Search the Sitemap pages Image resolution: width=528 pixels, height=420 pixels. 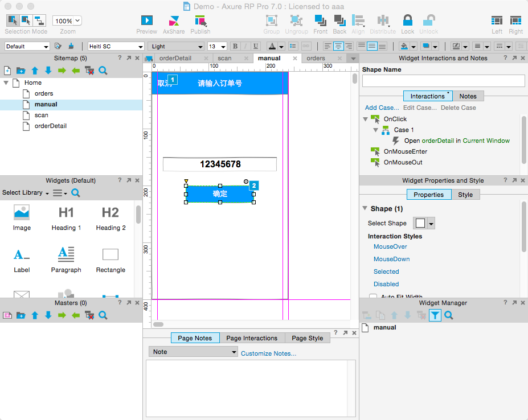[x=103, y=71]
